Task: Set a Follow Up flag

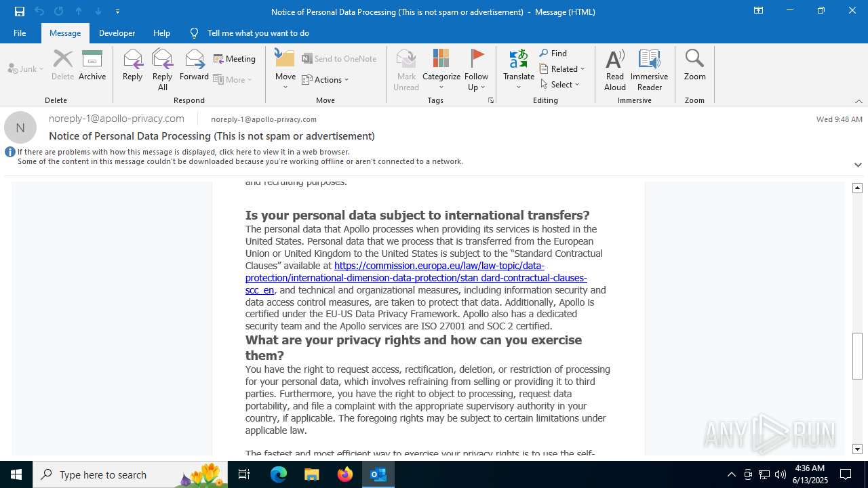Action: pyautogui.click(x=477, y=70)
